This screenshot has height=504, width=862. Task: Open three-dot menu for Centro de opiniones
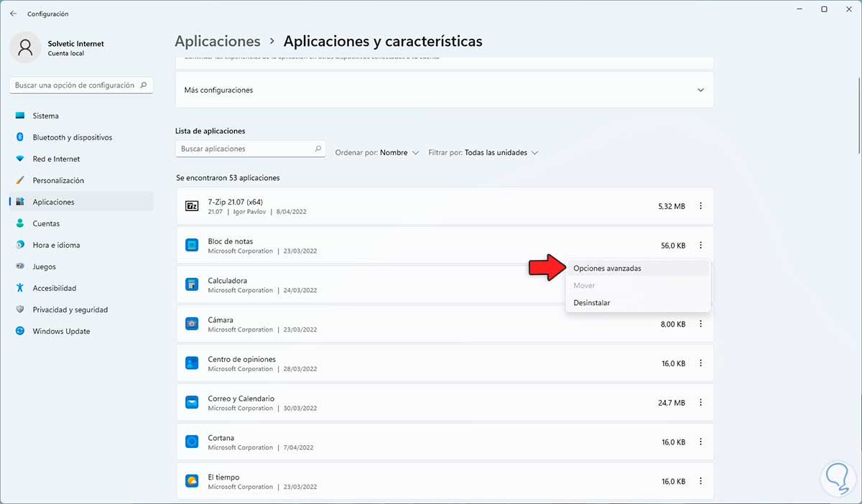coord(700,363)
